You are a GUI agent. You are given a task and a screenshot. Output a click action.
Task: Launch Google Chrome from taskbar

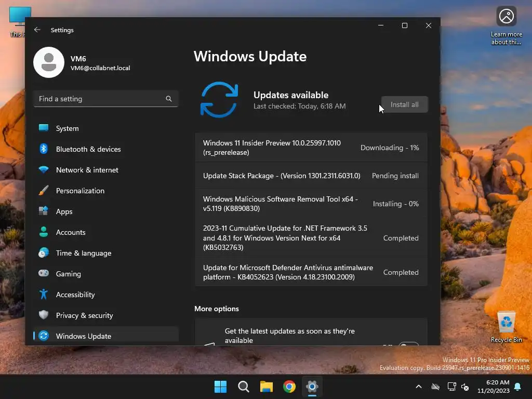[289, 387]
